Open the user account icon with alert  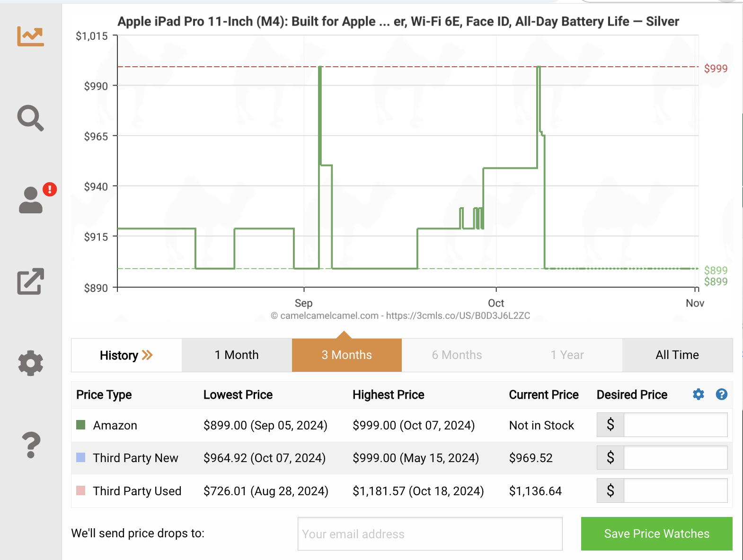(x=31, y=200)
